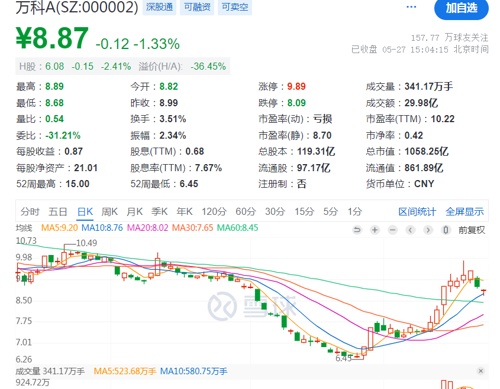Shift the chart left with left chevron

(x=410, y=230)
